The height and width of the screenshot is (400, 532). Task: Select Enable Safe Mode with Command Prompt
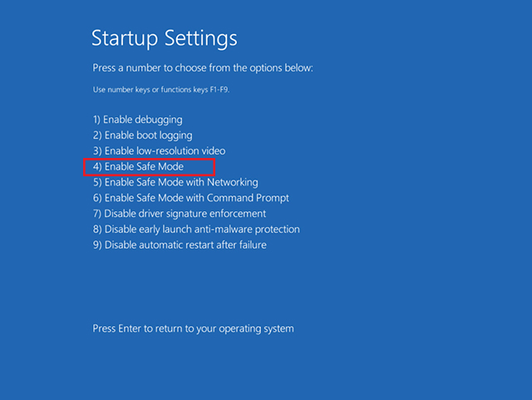(x=191, y=198)
